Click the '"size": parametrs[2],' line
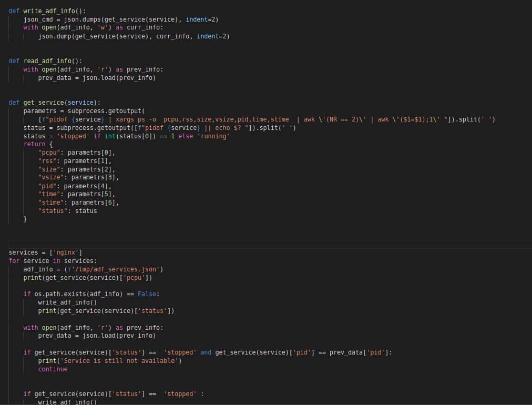 coord(77,169)
